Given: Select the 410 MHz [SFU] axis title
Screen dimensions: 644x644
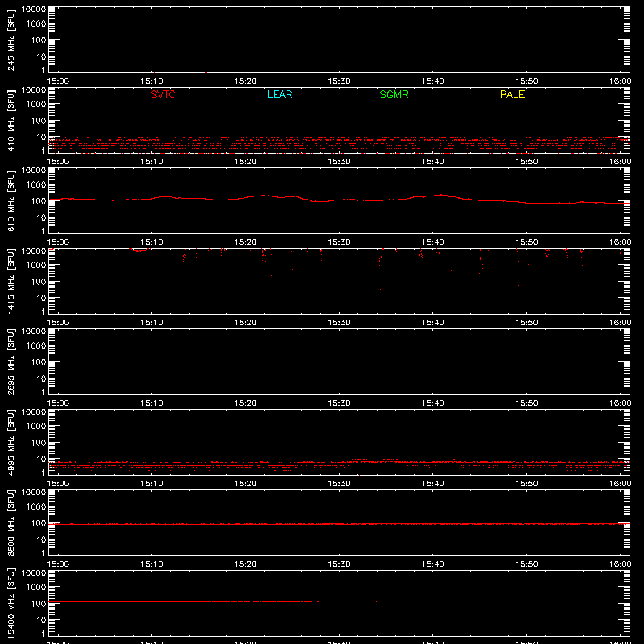Looking at the screenshot, I should pyautogui.click(x=10, y=120).
